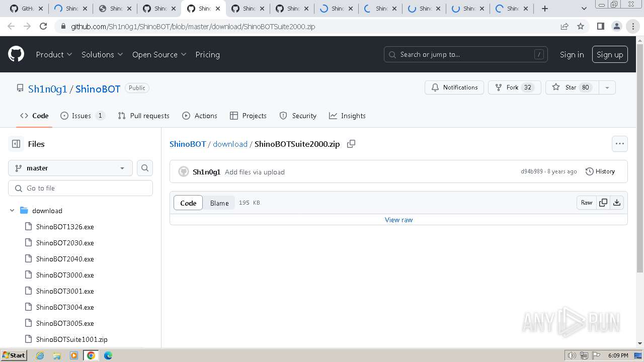644x362 pixels.
Task: Open the Raw file view
Action: (x=587, y=203)
